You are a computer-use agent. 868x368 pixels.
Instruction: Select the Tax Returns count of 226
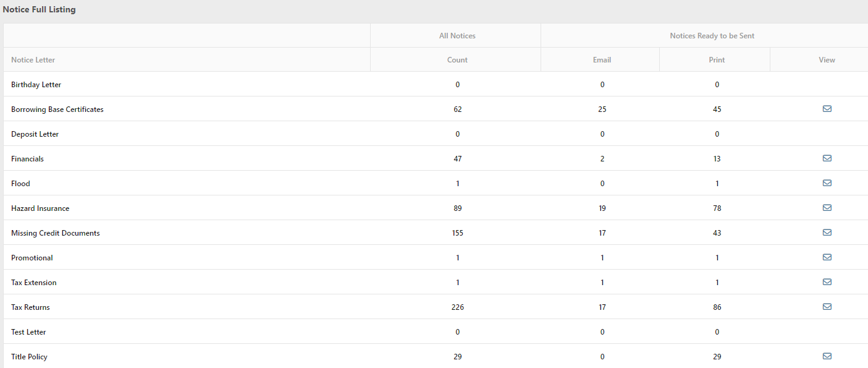(x=457, y=307)
